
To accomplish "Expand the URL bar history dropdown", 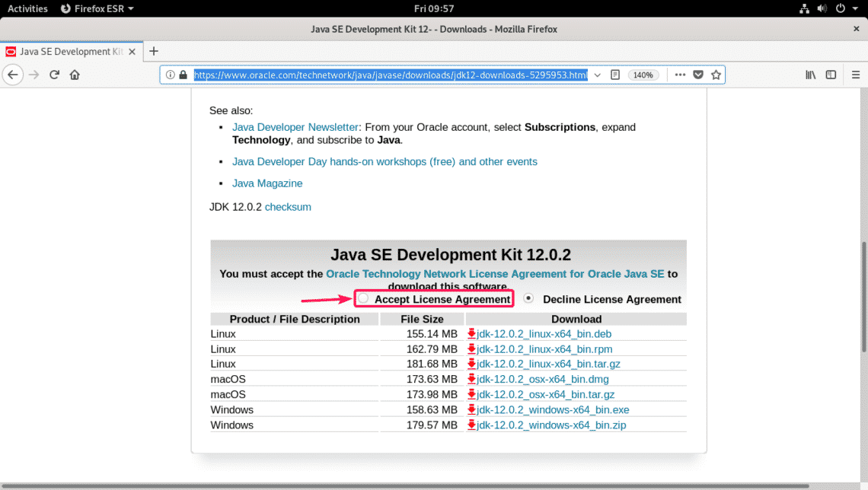I will [597, 75].
